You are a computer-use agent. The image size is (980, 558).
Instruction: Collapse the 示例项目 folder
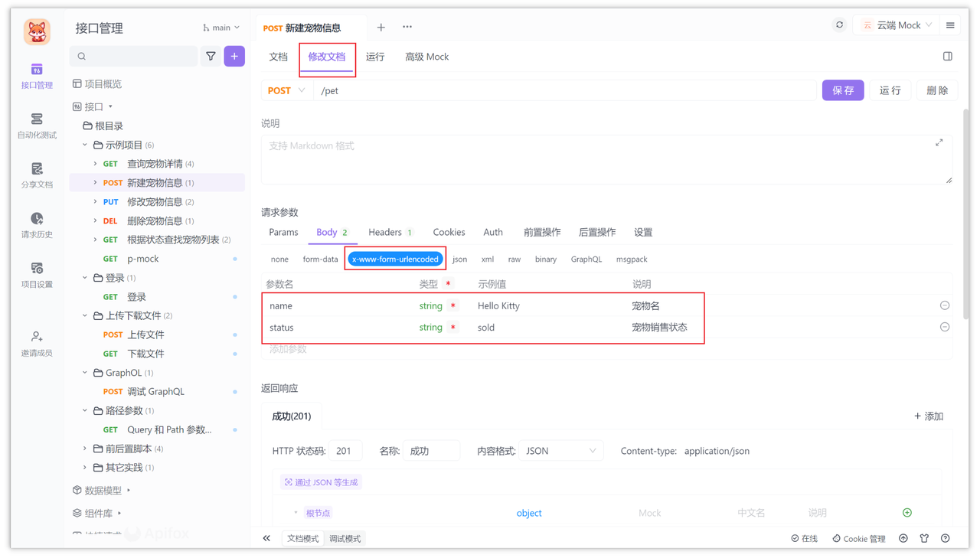[85, 144]
